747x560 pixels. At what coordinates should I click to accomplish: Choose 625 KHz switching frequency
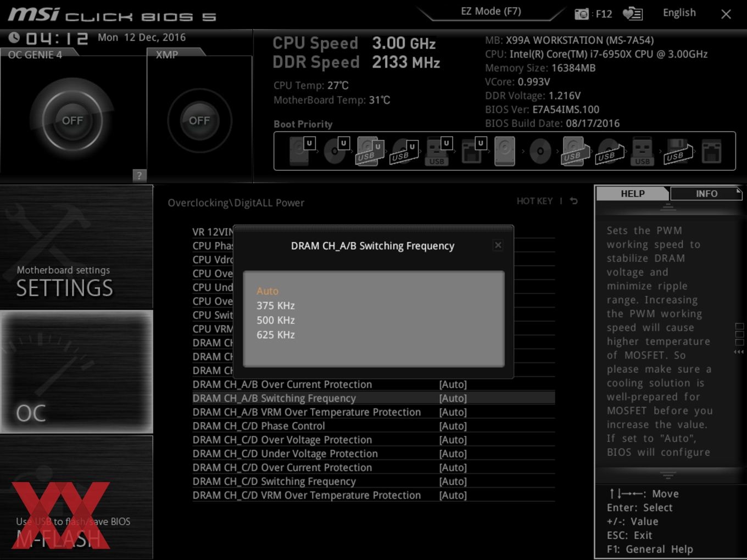tap(276, 335)
